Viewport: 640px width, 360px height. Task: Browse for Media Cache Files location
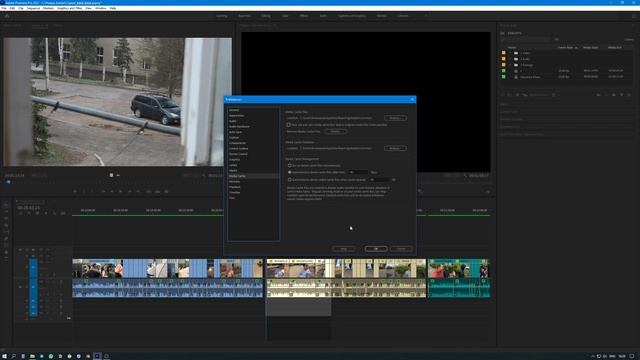[395, 118]
